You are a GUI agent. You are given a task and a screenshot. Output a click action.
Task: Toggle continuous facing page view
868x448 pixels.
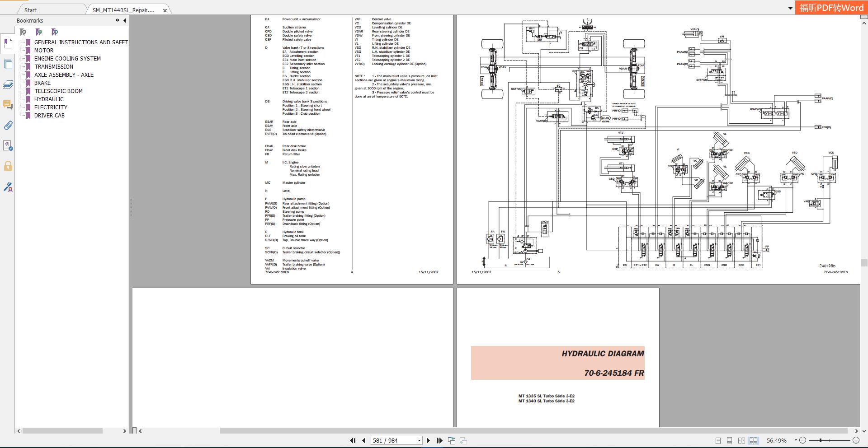[753, 440]
